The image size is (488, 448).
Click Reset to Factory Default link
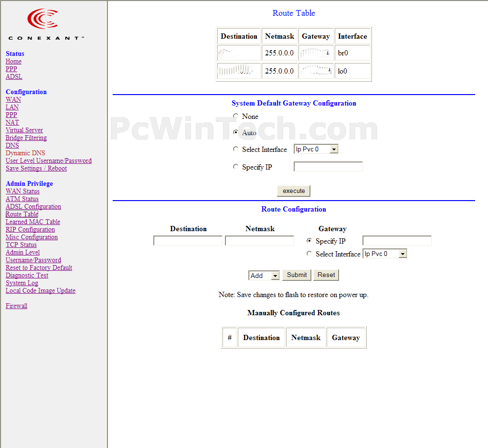click(x=39, y=268)
